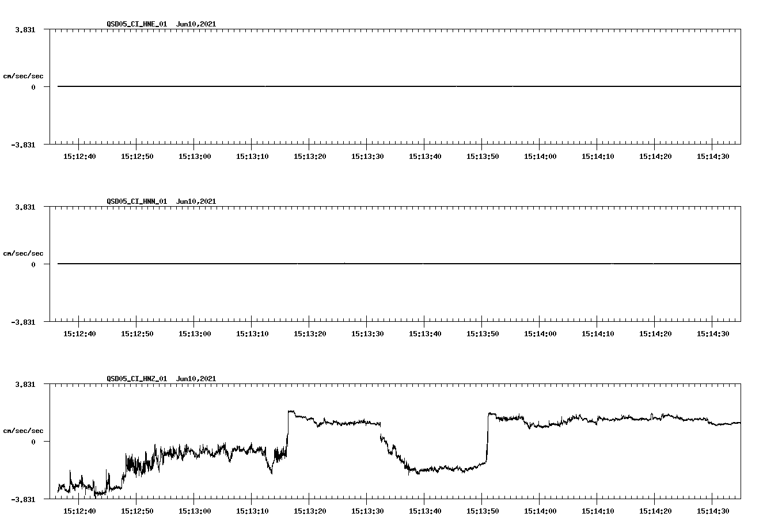
Task: Click the 15:13:10 time label under HNZ plot
Action: coord(252,511)
